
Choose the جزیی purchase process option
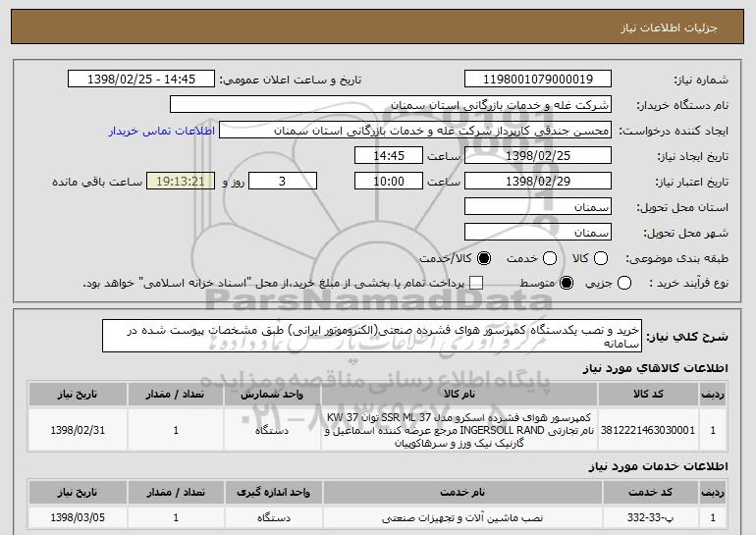point(623,283)
